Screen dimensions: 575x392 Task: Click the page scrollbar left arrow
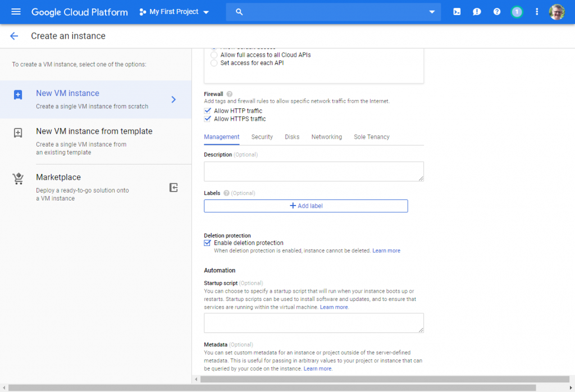[4, 388]
